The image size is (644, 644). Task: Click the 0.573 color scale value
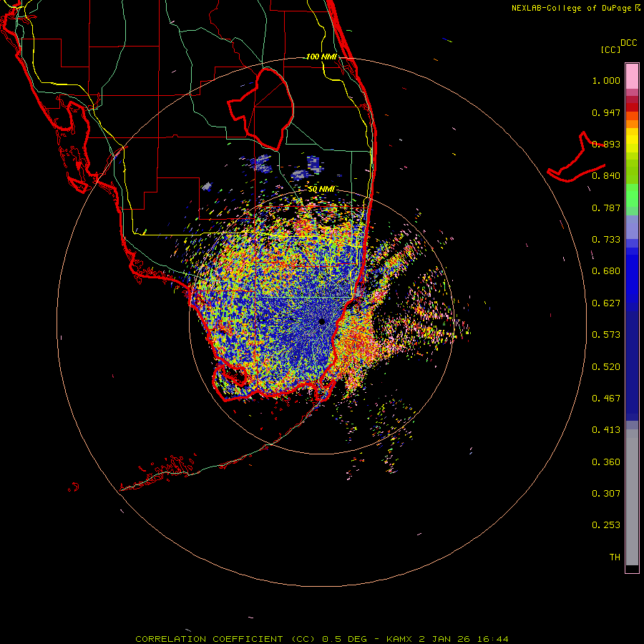pyautogui.click(x=606, y=335)
